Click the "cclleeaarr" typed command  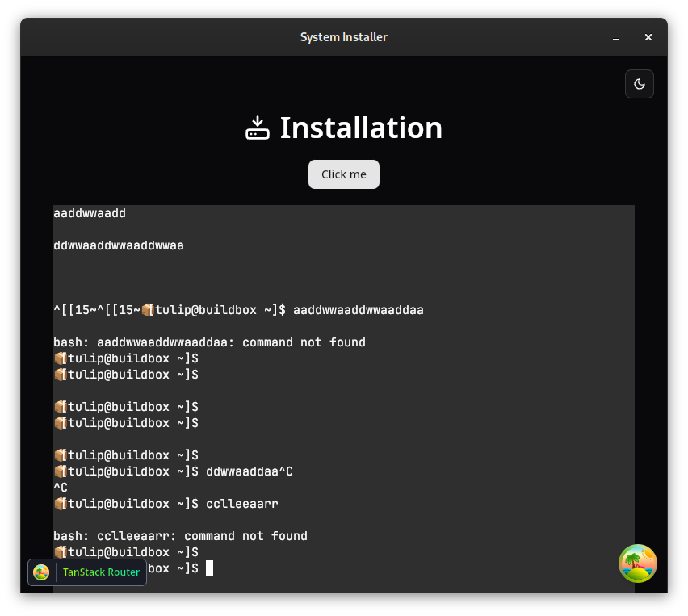coord(242,504)
